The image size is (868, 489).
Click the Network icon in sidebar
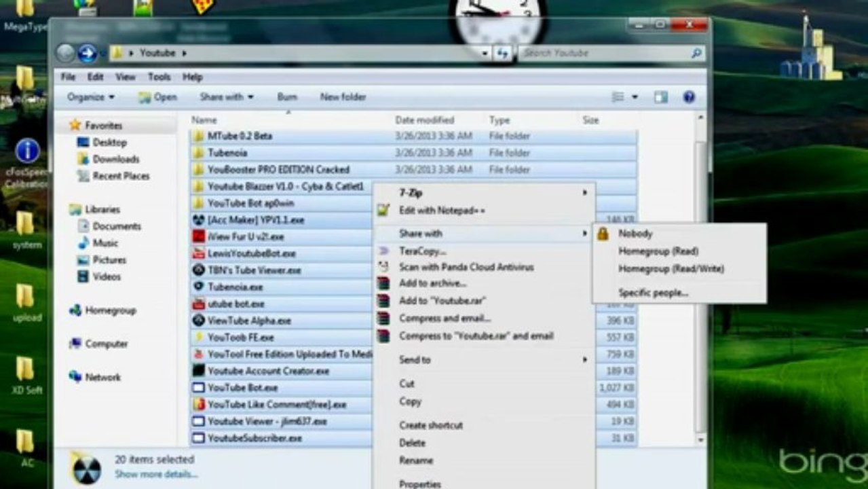point(75,377)
